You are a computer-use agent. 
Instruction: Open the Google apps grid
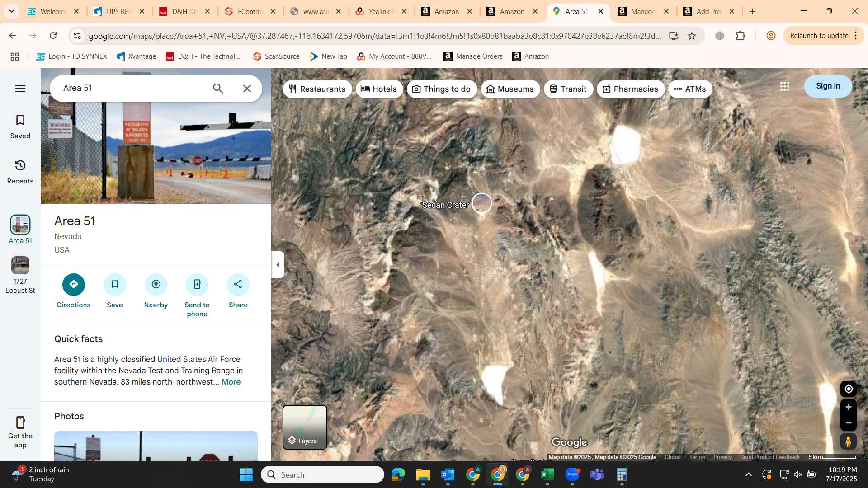coord(785,86)
